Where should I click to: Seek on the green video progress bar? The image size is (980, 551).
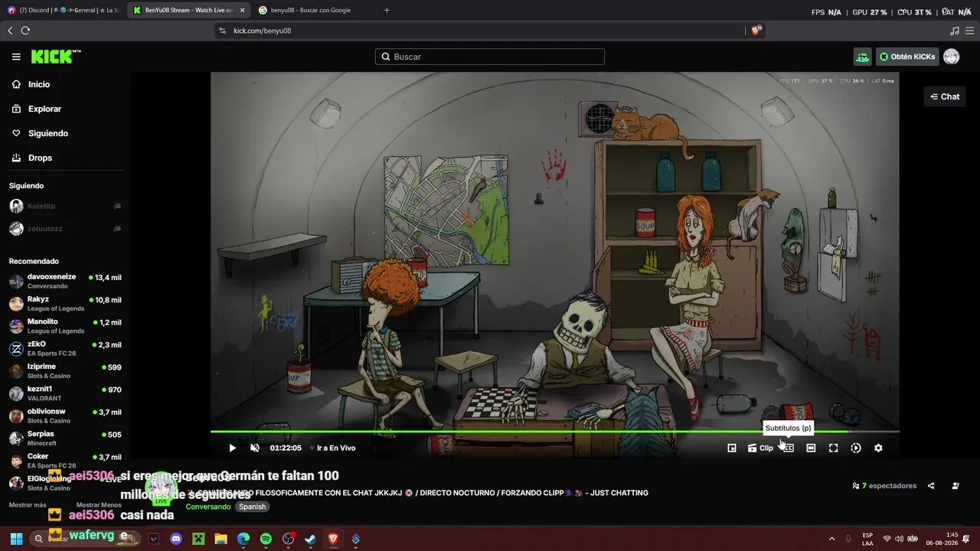(554, 432)
